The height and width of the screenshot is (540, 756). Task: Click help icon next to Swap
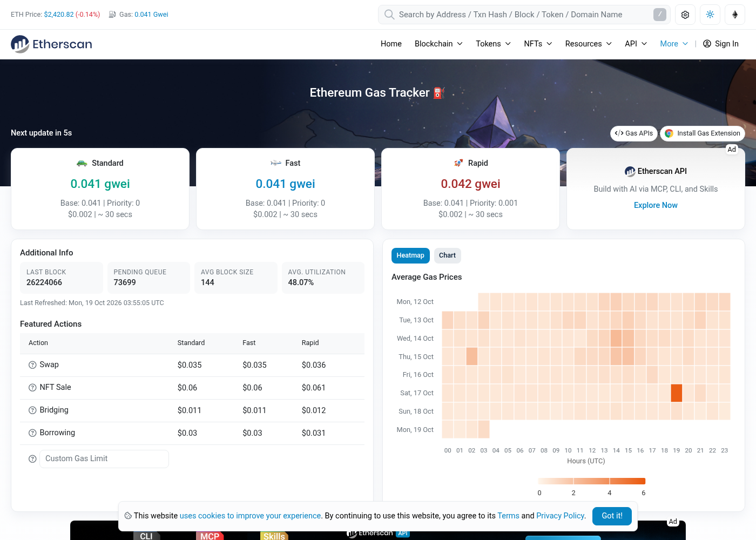pyautogui.click(x=32, y=365)
